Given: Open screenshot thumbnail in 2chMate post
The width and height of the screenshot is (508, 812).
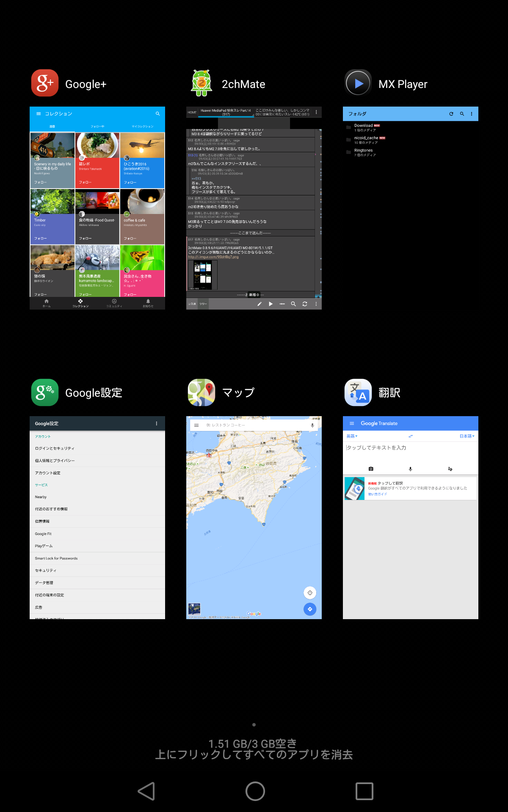Looking at the screenshot, I should (203, 274).
